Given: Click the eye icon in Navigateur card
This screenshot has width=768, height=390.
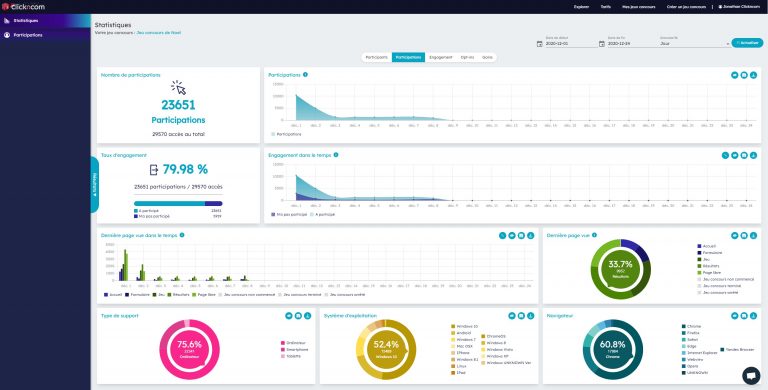Looking at the screenshot, I should [x=735, y=316].
